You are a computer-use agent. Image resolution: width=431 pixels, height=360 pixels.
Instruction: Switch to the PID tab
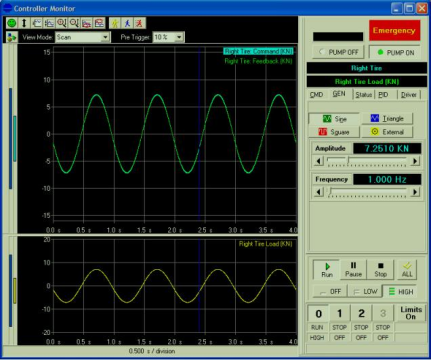click(x=383, y=95)
